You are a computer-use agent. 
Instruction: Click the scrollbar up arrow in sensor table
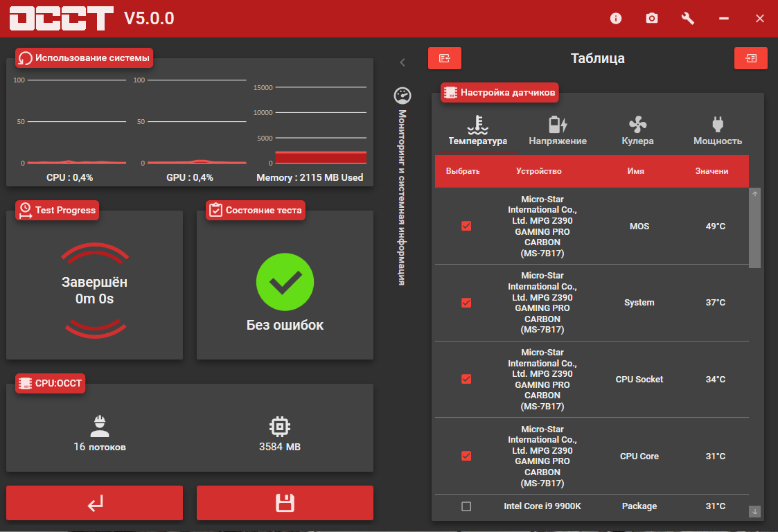[754, 193]
